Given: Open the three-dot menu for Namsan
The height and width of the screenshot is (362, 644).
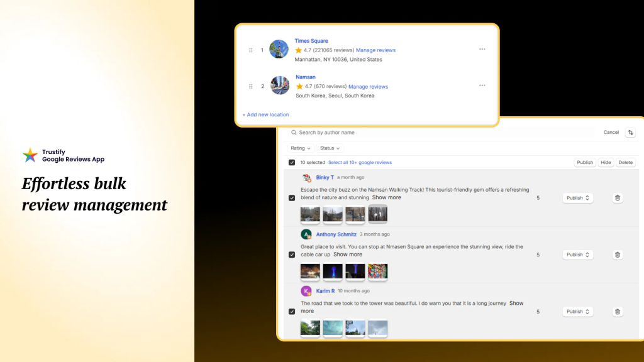Looking at the screenshot, I should click(x=482, y=85).
